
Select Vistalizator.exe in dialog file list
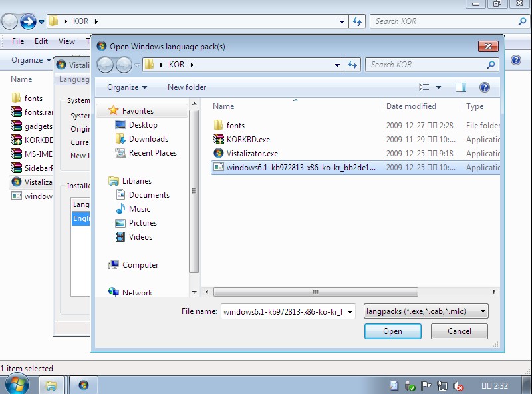(x=245, y=153)
